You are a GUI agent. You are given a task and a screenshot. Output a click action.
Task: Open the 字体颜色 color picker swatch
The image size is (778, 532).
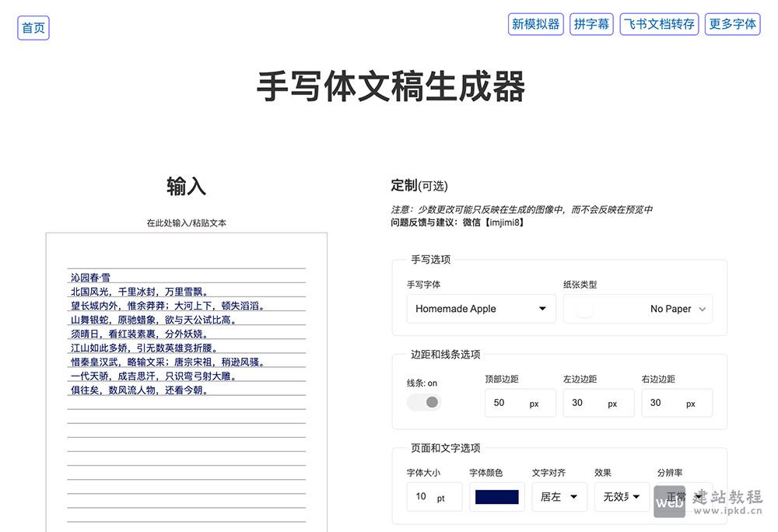tap(496, 496)
